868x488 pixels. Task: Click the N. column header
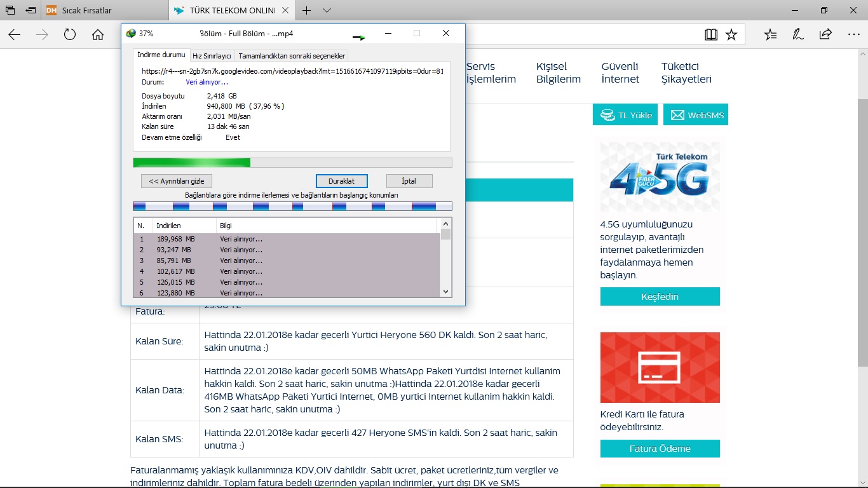(x=143, y=226)
